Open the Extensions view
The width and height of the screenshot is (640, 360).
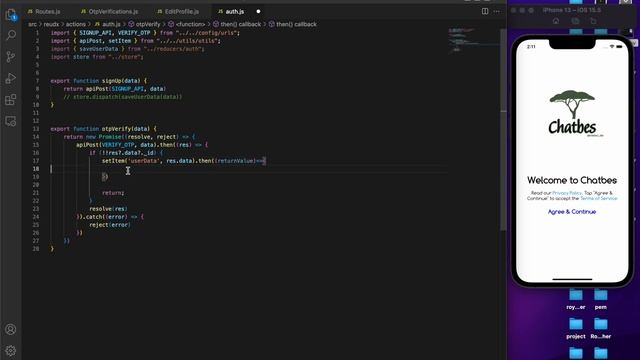click(x=11, y=100)
